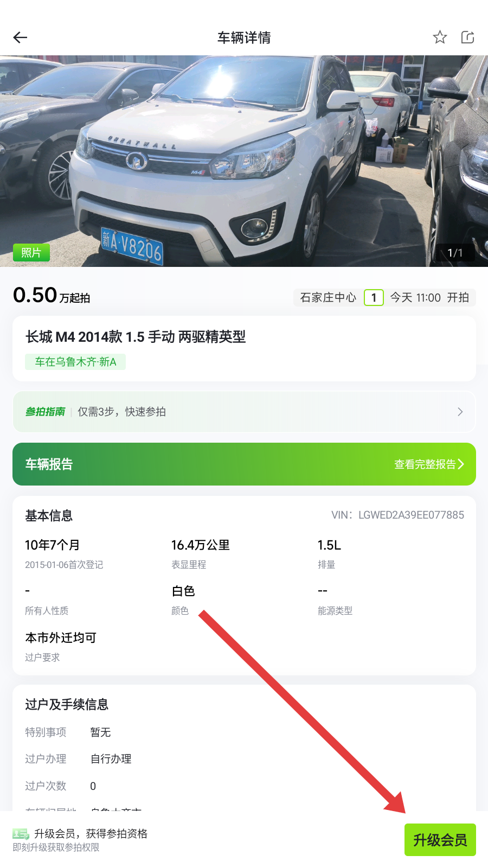Tap the 1/1 photo counter
This screenshot has height=868, width=488.
[x=455, y=253]
